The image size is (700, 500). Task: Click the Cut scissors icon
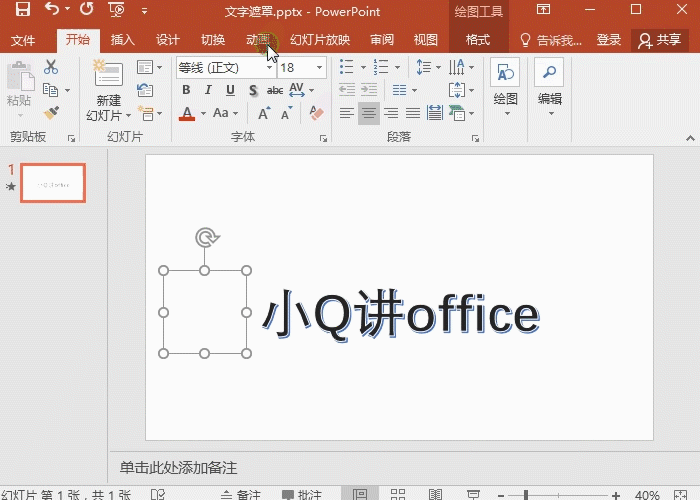pos(51,67)
